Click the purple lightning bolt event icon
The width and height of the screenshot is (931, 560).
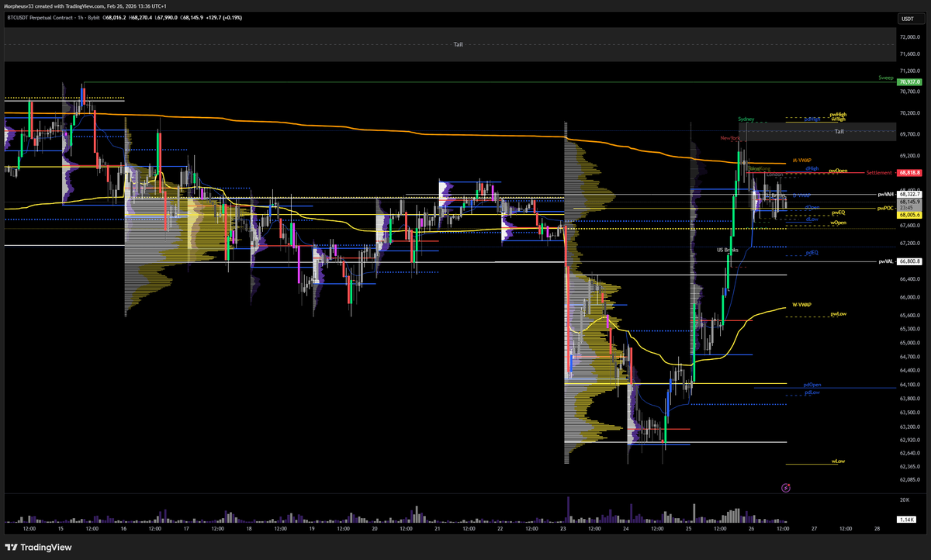[x=786, y=488]
